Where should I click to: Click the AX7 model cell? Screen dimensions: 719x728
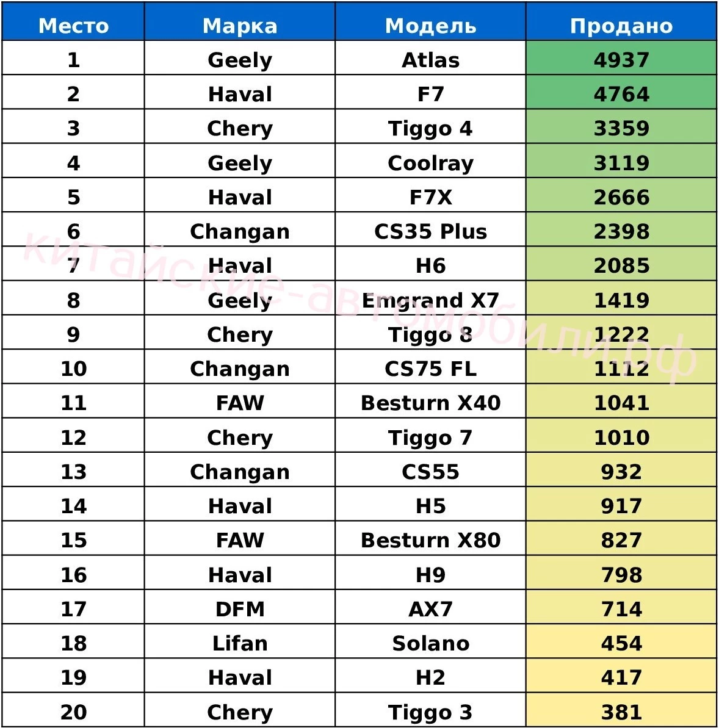click(x=430, y=609)
